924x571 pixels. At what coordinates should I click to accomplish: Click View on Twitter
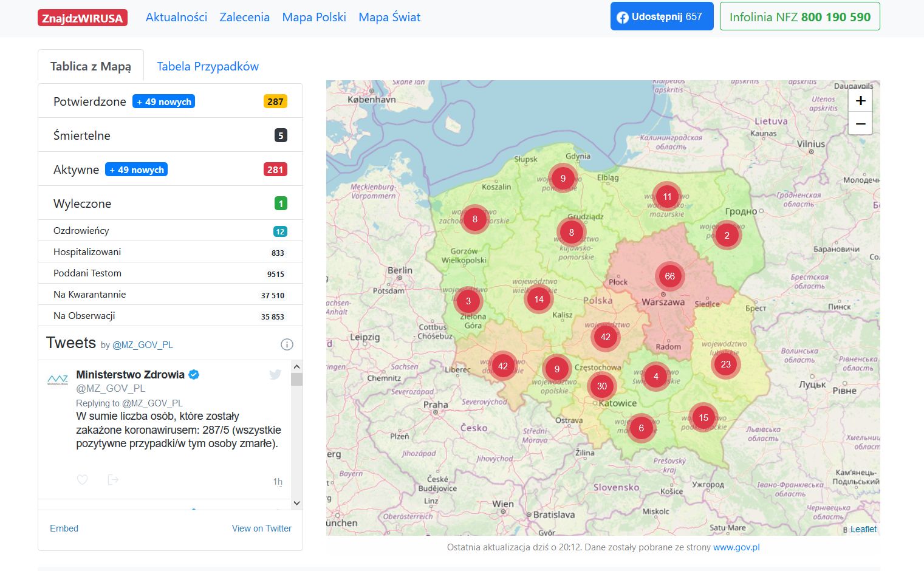[262, 528]
